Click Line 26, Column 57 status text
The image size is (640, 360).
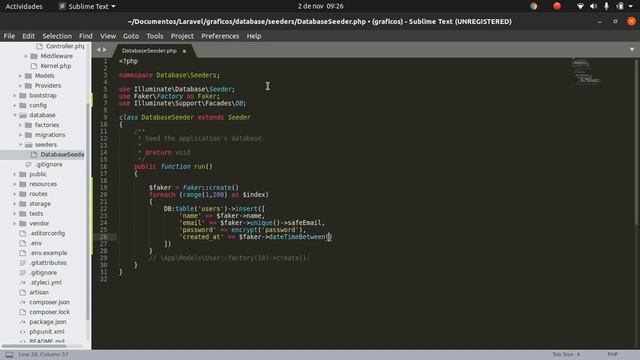43,354
